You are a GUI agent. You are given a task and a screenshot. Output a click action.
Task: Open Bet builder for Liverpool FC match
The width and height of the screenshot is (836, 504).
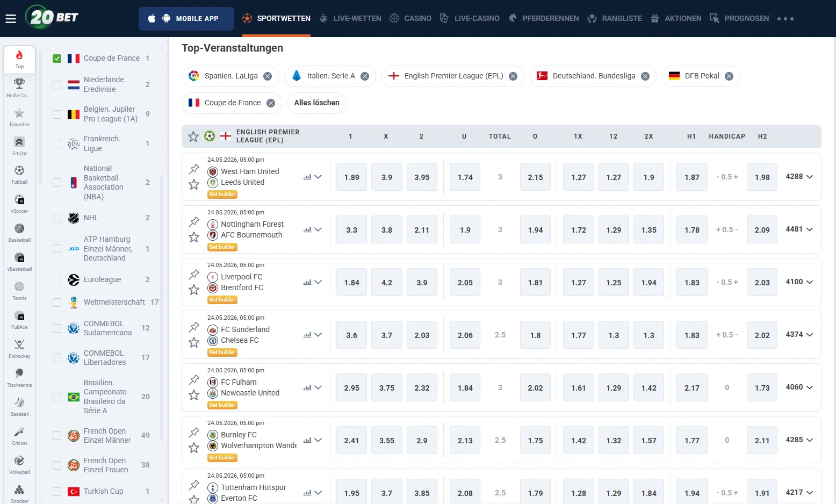222,300
